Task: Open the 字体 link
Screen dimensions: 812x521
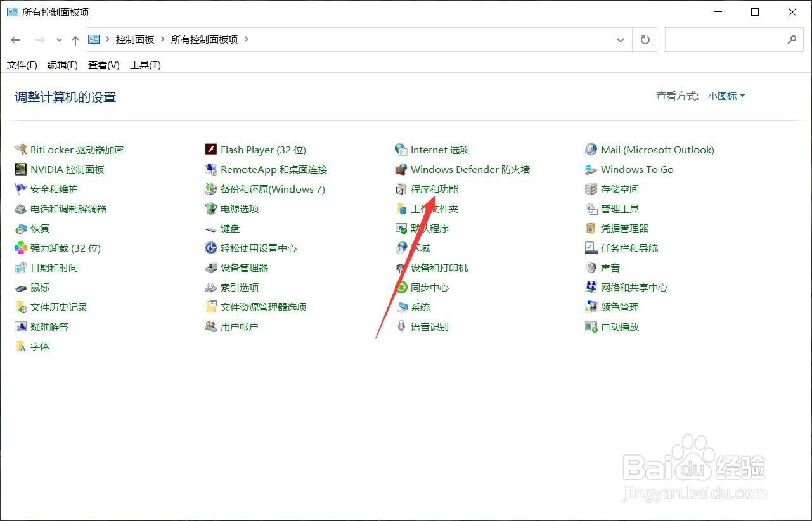Action: click(x=40, y=346)
